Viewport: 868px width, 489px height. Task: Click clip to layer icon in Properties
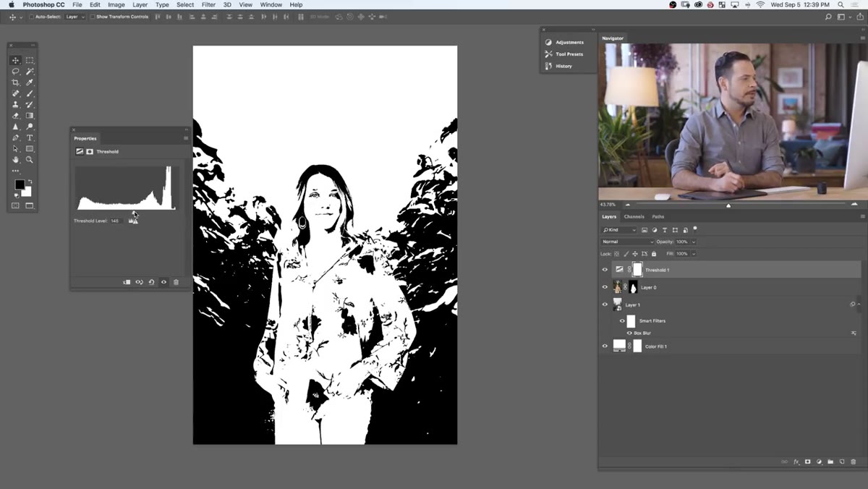127,282
